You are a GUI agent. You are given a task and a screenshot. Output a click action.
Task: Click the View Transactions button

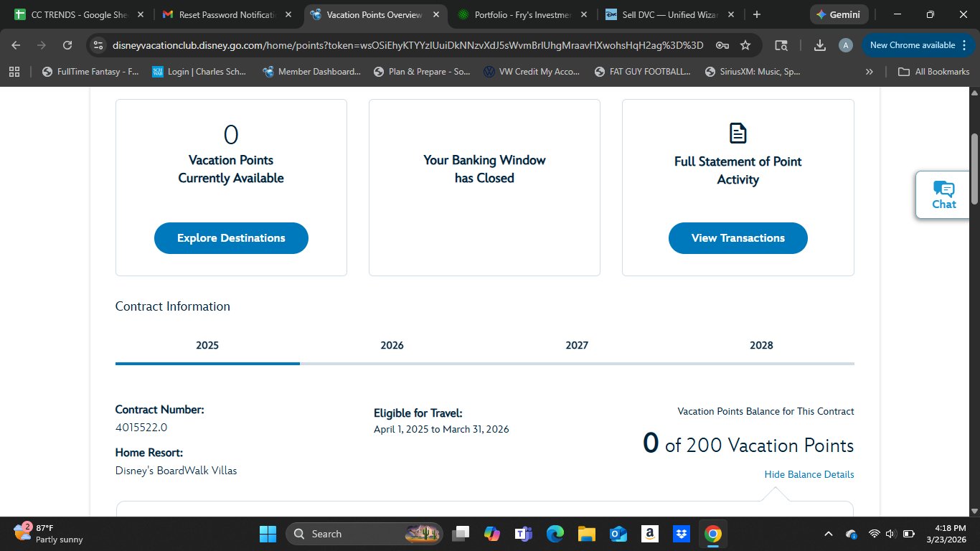[738, 238]
